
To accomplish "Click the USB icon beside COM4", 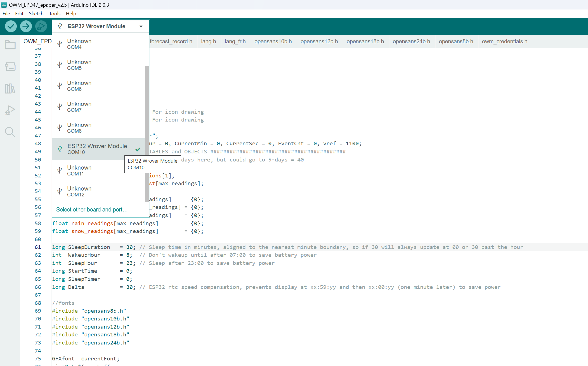I will pyautogui.click(x=60, y=44).
